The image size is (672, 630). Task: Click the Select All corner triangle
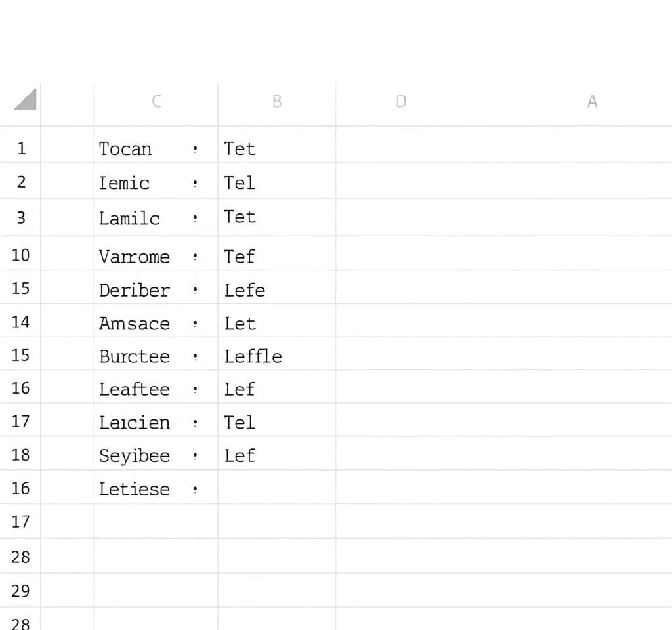pos(25,100)
